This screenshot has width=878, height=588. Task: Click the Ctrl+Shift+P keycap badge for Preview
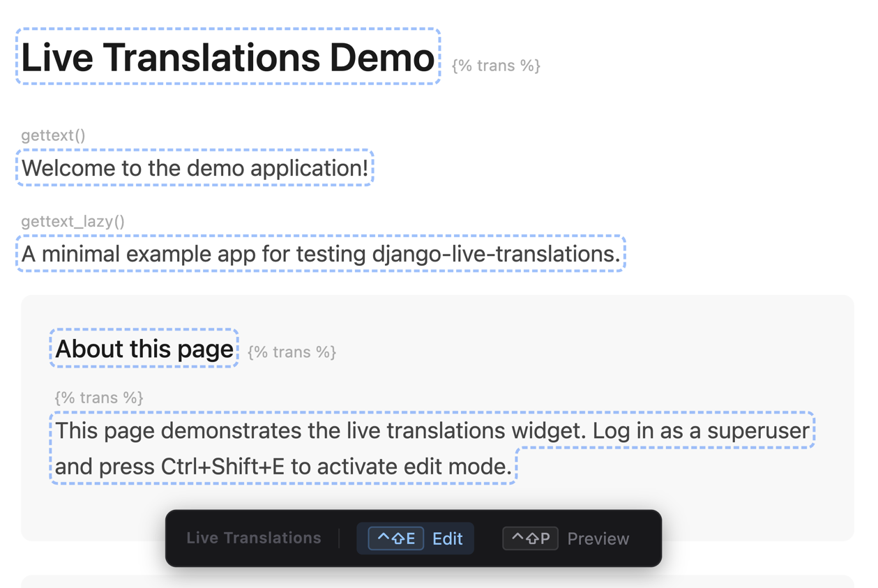point(530,538)
